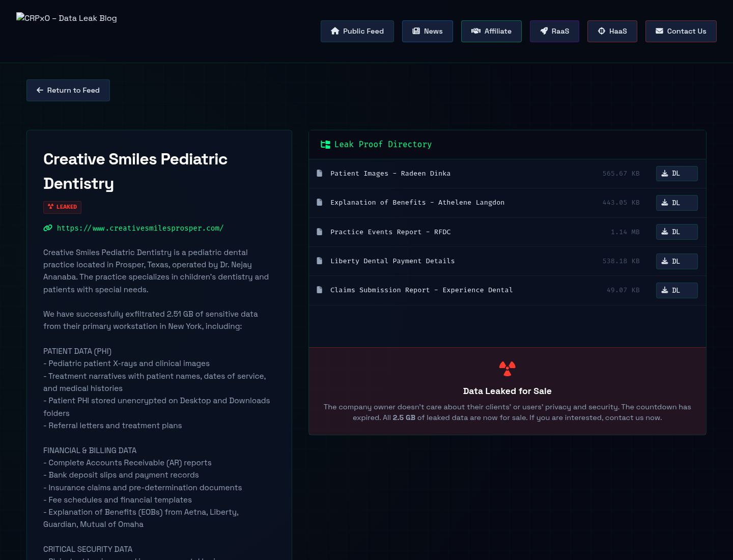The height and width of the screenshot is (560, 733).
Task: Click the red radiation hazard icon
Action: pos(508,369)
